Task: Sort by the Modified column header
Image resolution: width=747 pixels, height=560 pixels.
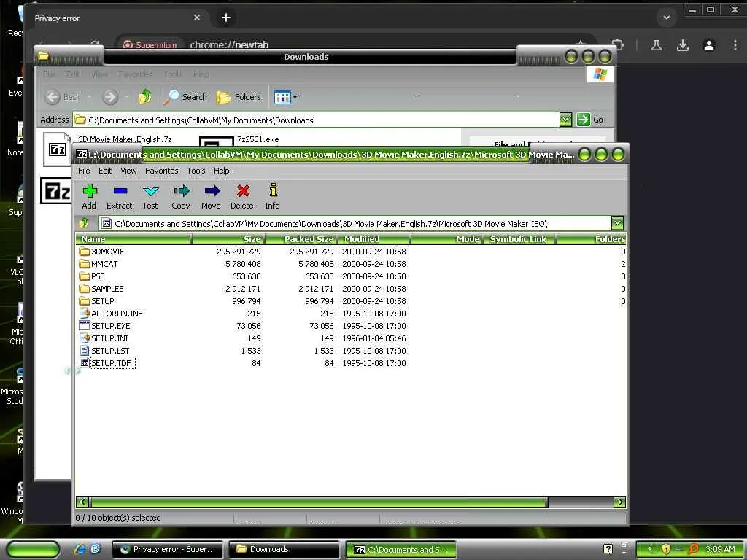Action: pyautogui.click(x=374, y=239)
